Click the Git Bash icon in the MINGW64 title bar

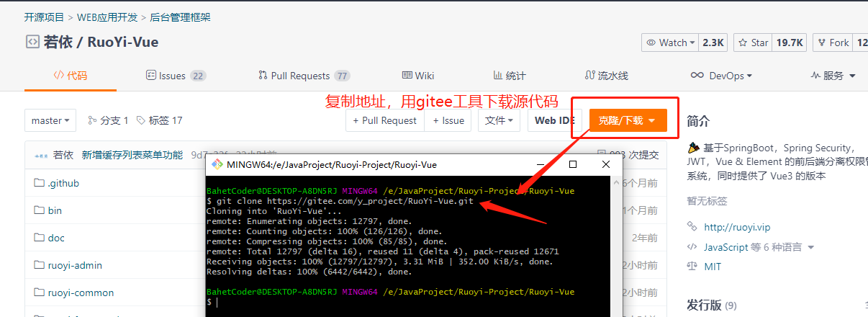[x=217, y=164]
